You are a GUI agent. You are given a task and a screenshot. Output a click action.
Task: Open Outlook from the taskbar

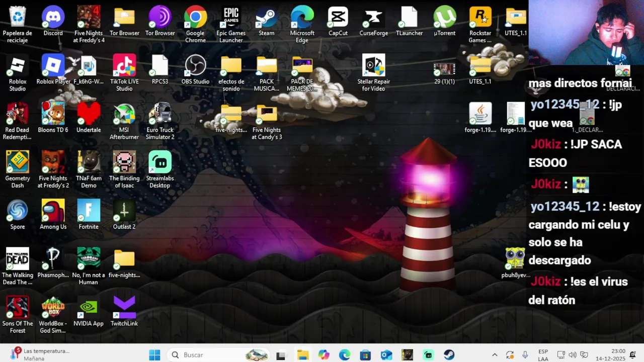click(x=386, y=355)
